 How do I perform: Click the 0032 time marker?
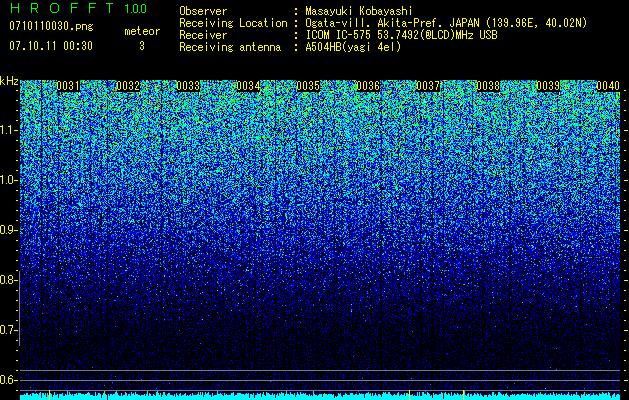pyautogui.click(x=128, y=86)
